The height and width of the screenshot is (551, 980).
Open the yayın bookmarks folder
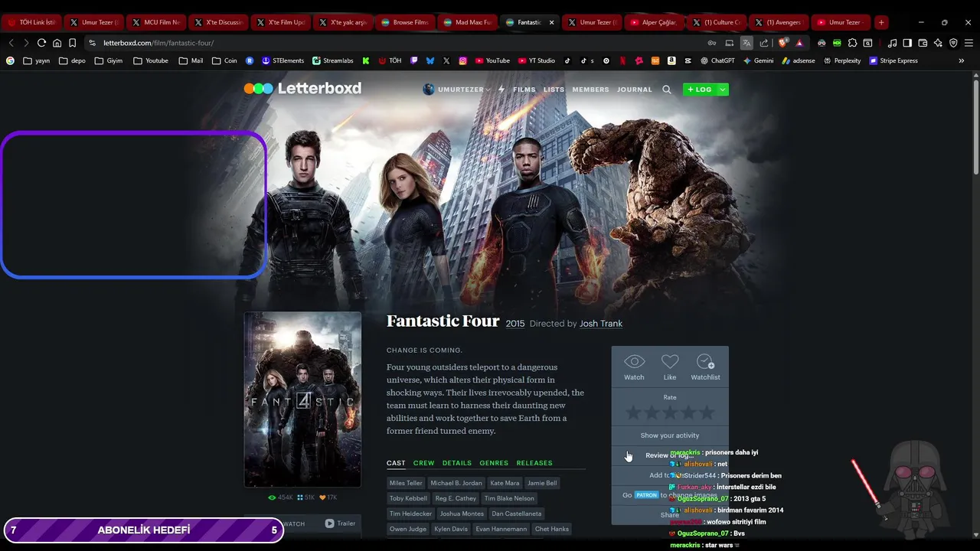(x=37, y=60)
